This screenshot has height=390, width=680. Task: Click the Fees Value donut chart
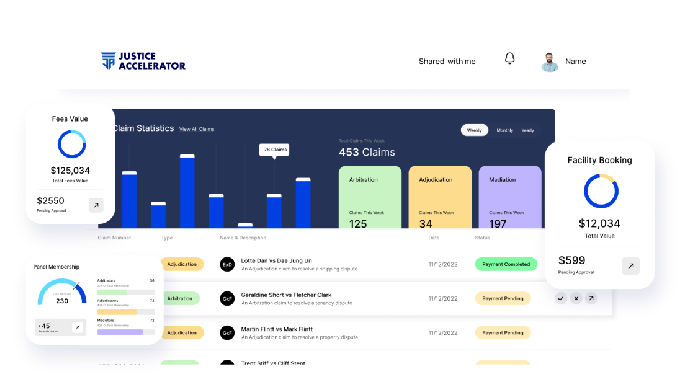[x=72, y=144]
